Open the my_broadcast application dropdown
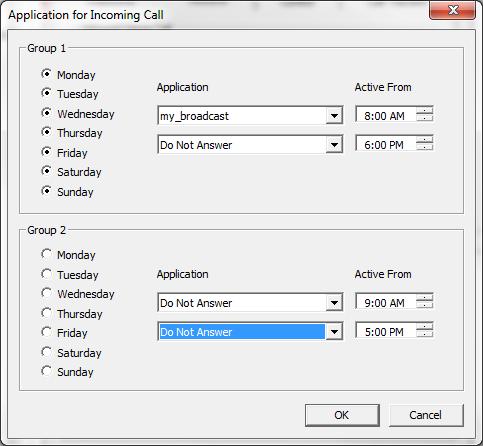483x446 pixels. [334, 116]
